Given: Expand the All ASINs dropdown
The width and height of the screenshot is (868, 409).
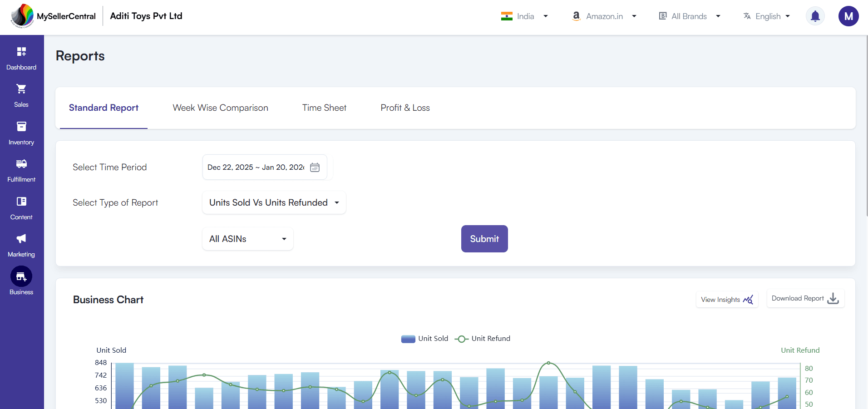Looking at the screenshot, I should coord(247,239).
